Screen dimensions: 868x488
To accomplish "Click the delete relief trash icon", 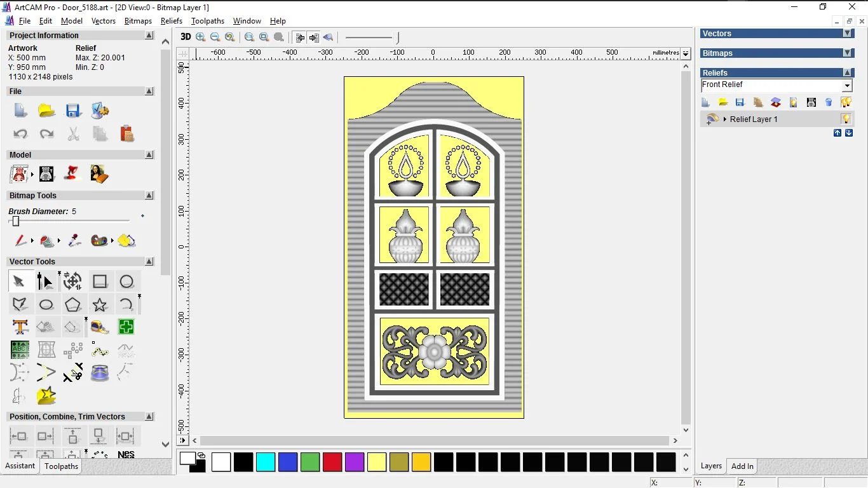I will pos(828,102).
